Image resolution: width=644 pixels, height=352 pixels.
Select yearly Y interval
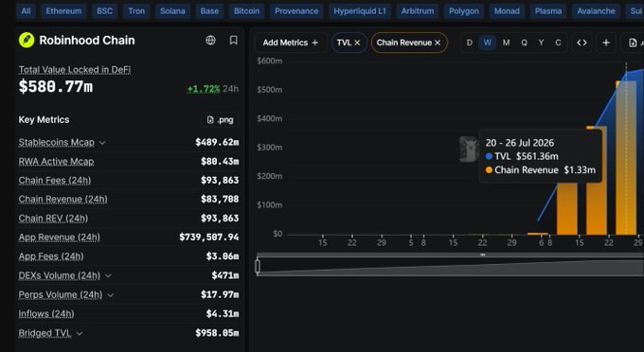[541, 43]
